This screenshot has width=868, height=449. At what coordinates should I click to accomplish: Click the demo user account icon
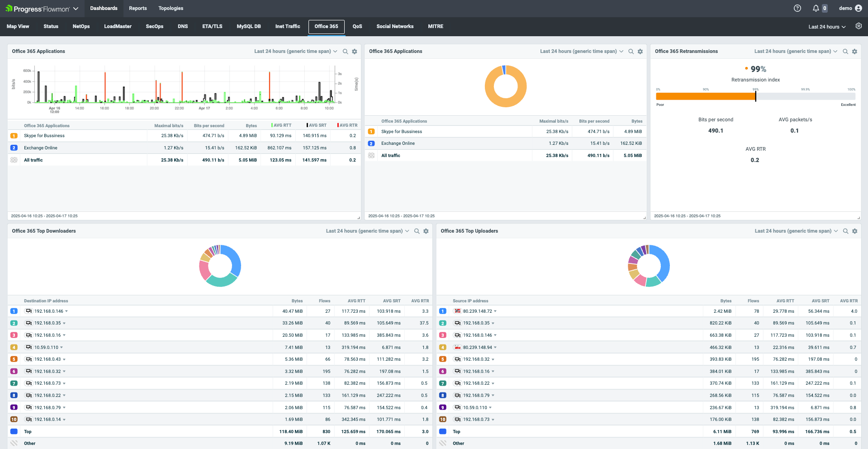[859, 8]
